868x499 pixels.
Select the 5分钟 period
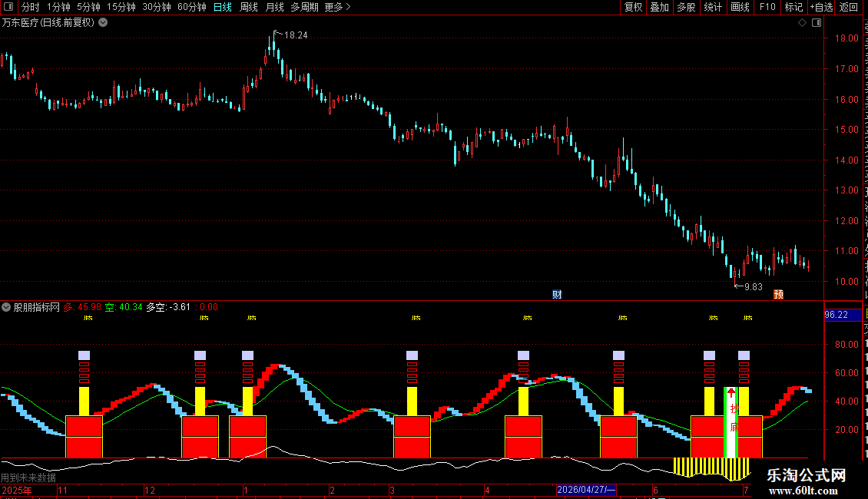[88, 7]
